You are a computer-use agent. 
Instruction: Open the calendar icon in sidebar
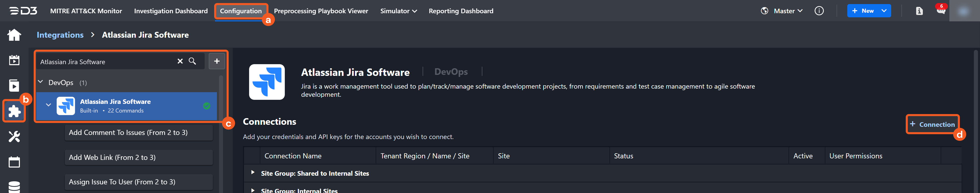tap(14, 162)
